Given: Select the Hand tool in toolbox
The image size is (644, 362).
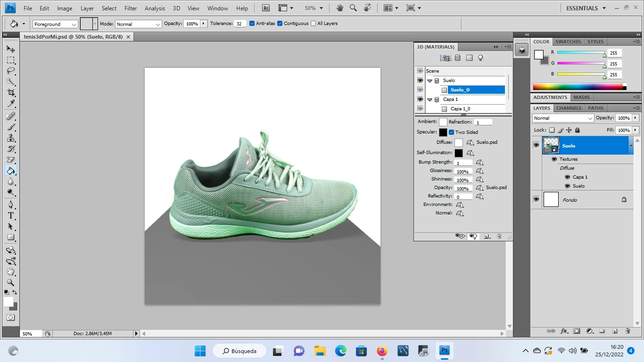Looking at the screenshot, I should pos(11,272).
